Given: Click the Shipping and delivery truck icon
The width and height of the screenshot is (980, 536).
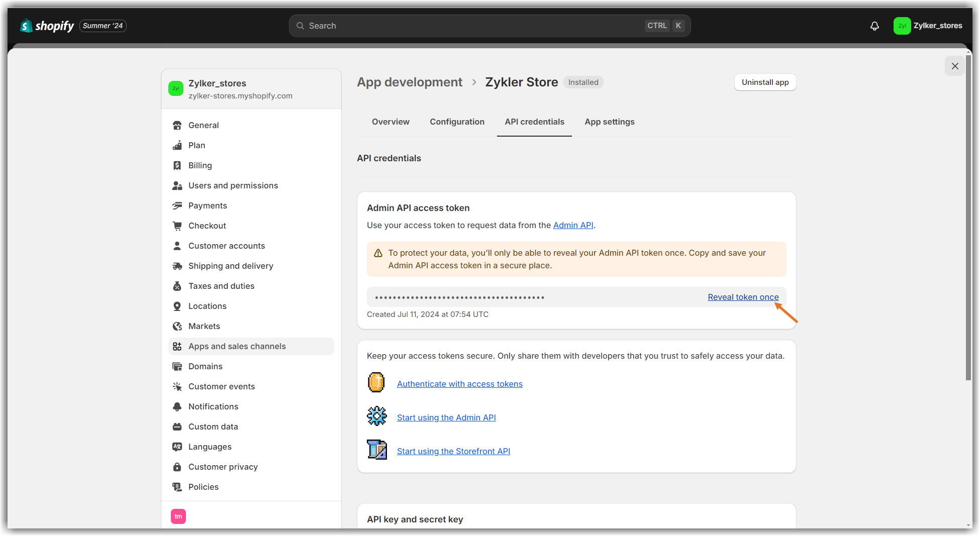Looking at the screenshot, I should tap(177, 266).
